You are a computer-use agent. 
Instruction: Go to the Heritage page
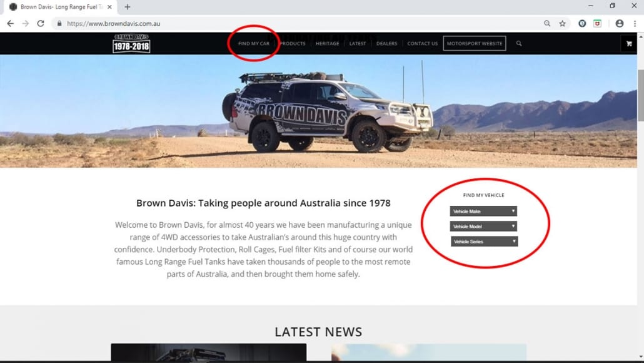(x=328, y=43)
